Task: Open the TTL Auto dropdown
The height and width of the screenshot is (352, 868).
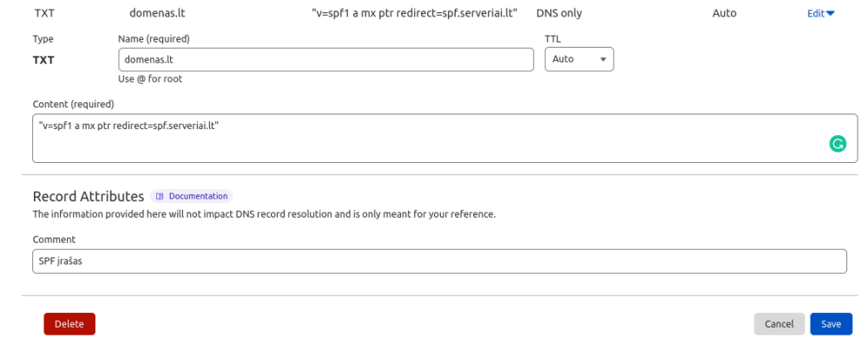Action: (x=579, y=59)
